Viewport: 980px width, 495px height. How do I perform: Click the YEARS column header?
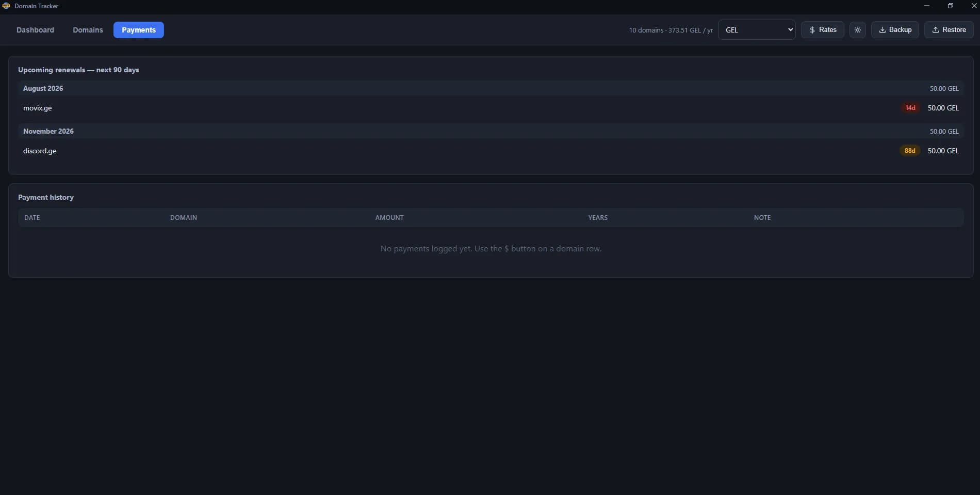point(598,218)
